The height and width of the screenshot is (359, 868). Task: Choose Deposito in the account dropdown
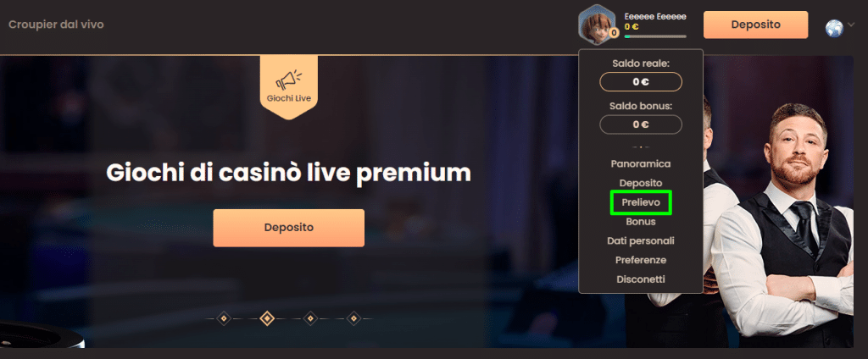641,183
